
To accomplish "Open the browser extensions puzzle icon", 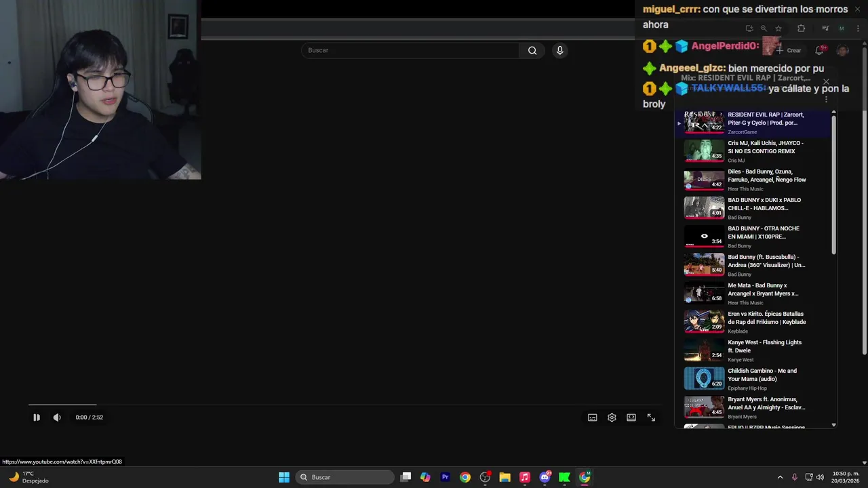I will tap(801, 28).
